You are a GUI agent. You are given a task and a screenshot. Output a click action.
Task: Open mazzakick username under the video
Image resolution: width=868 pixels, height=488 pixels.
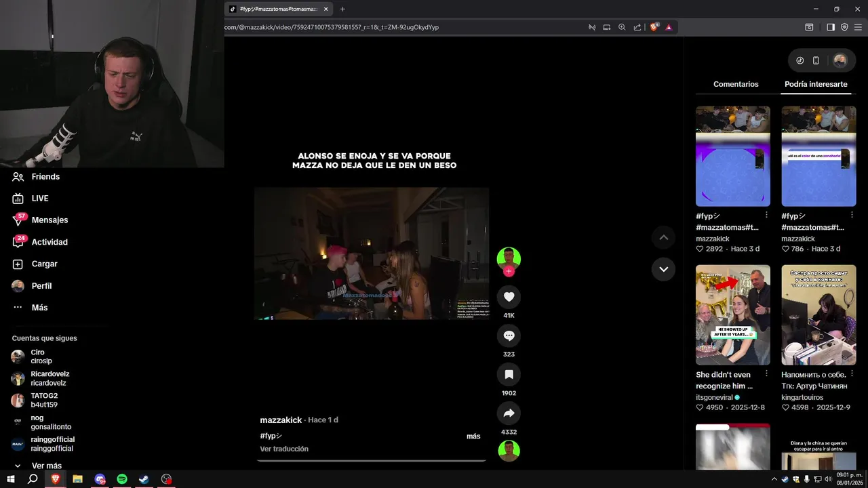281,420
